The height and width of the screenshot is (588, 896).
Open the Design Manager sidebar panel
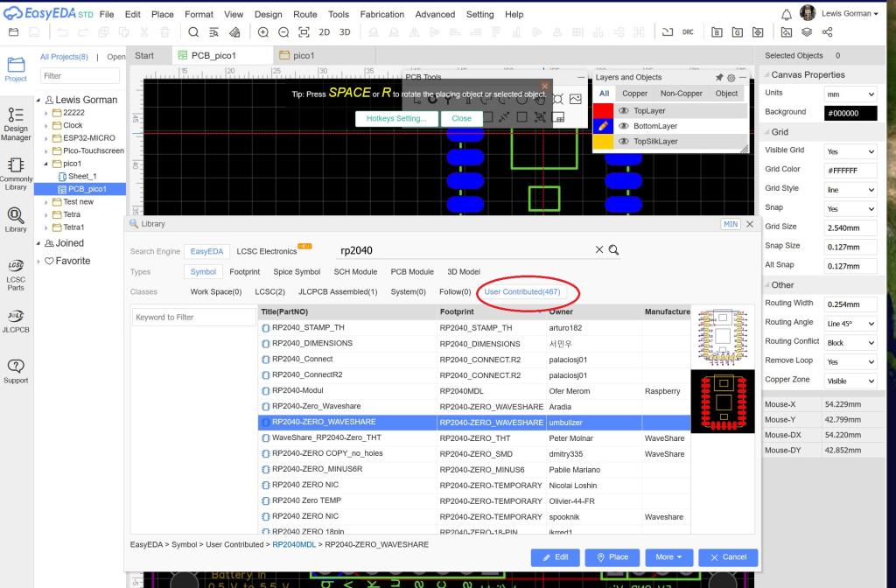16,120
